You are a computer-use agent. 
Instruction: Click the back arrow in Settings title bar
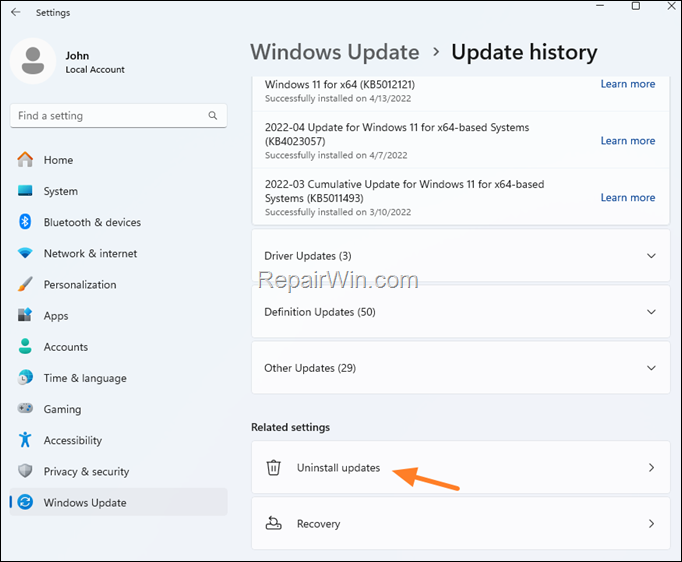point(16,12)
